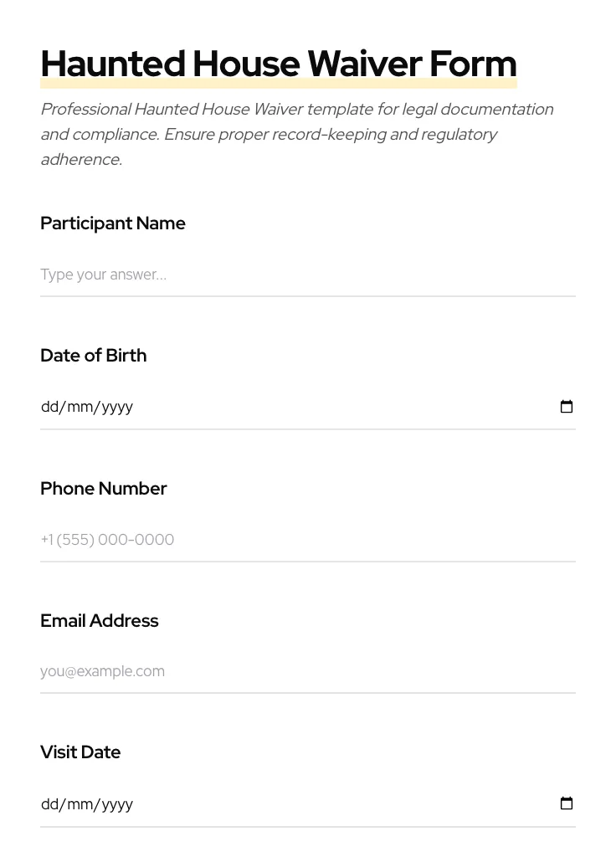Click the Phone Number label
616x857 pixels.
coord(104,489)
